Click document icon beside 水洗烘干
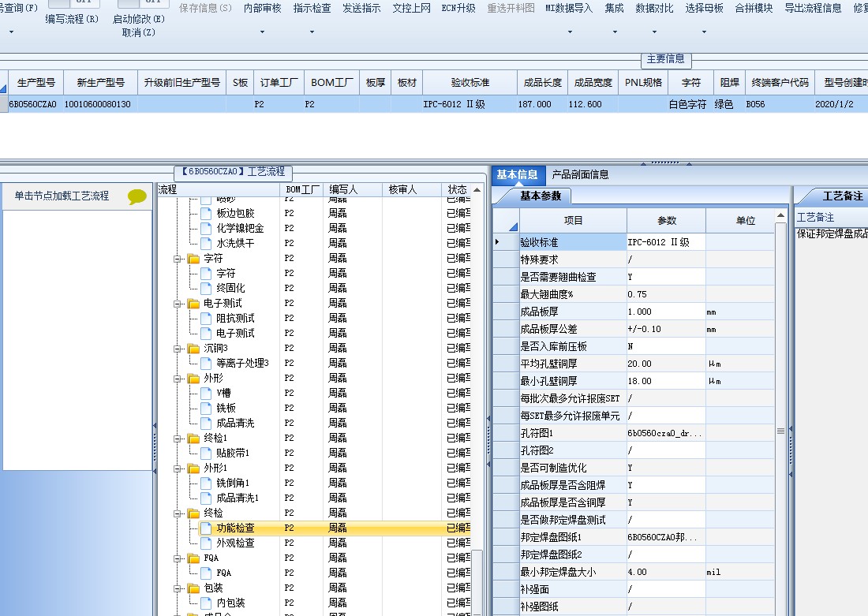Image resolution: width=868 pixels, height=616 pixels. pyautogui.click(x=206, y=243)
